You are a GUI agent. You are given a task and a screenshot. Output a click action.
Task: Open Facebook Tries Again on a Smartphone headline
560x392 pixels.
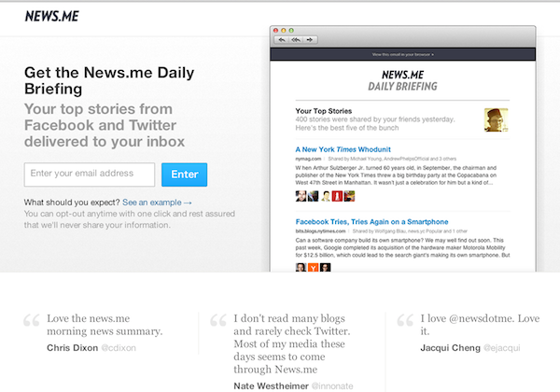point(371,221)
